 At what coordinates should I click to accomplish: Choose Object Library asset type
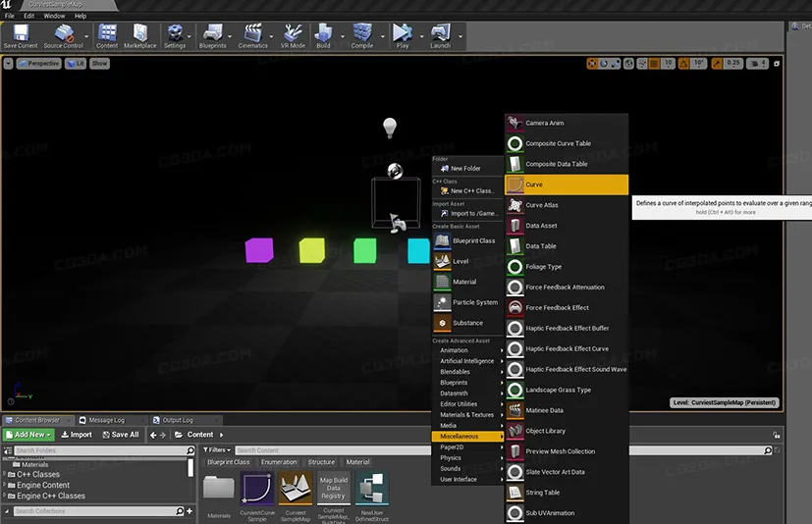point(567,431)
